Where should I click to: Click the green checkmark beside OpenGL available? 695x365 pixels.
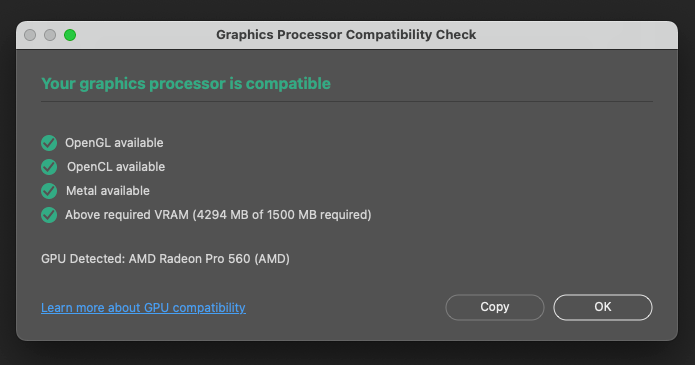49,143
